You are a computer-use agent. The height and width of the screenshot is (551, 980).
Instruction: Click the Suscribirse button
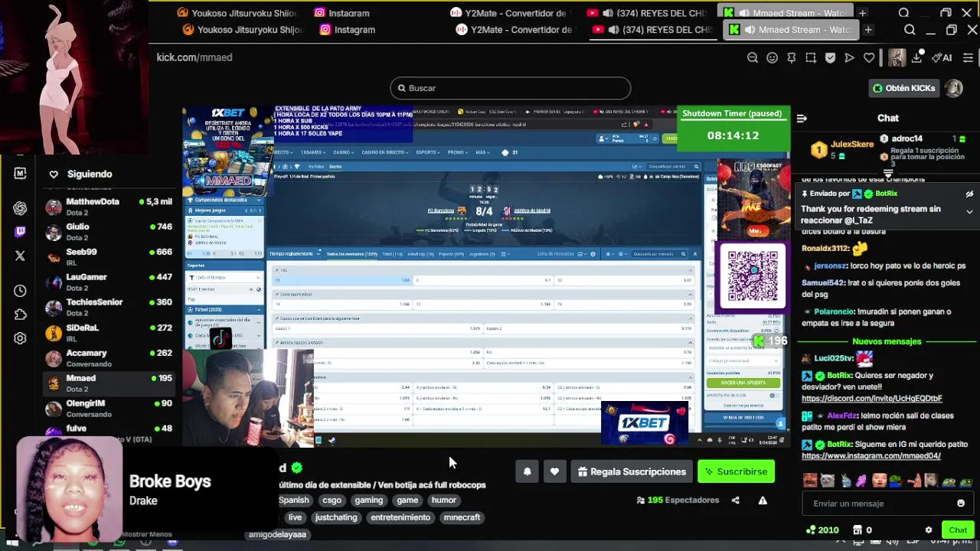(736, 471)
